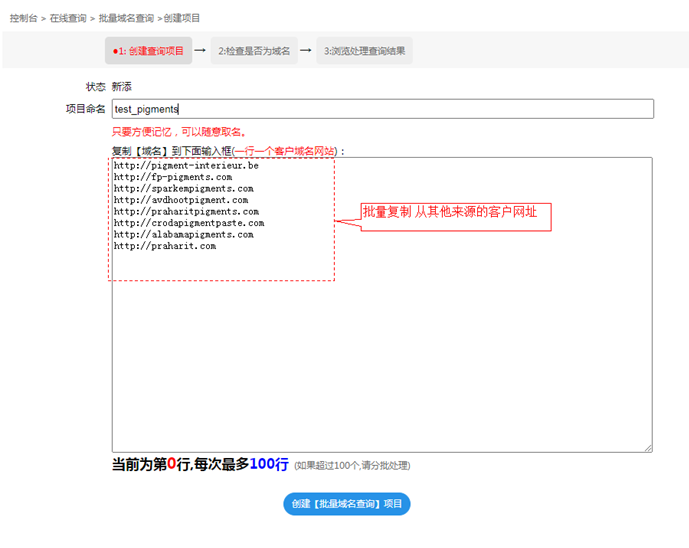Select step 1: 创建查询项目 tab
Screen dimensions: 689x548
[x=149, y=51]
